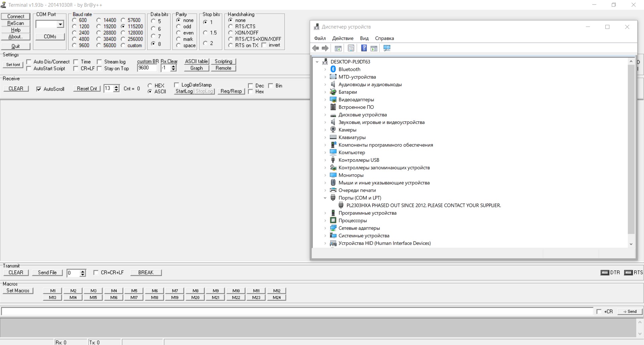The image size is (644, 345).
Task: Click the Properties icon in Device Manager toolbar
Action: pos(351,48)
